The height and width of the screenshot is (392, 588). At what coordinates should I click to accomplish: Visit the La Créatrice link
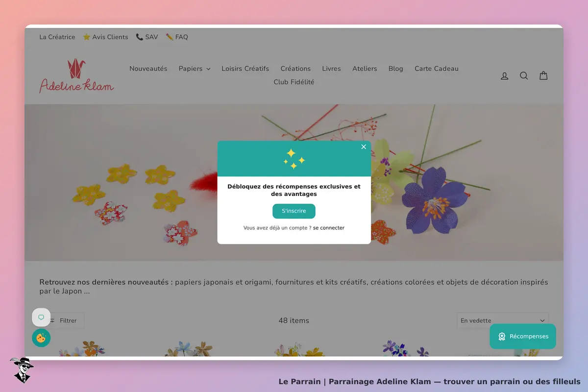coord(57,37)
